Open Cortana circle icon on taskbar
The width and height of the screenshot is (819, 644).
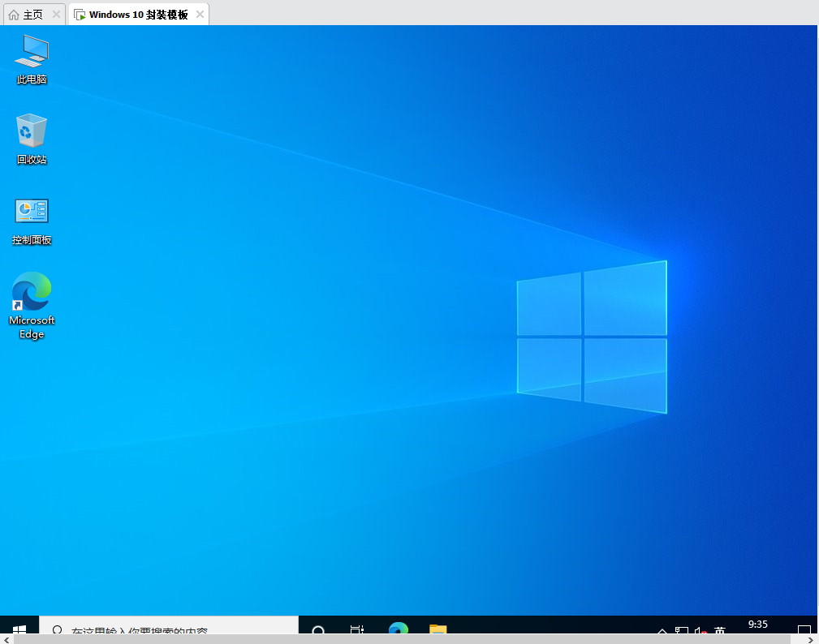[x=318, y=629]
